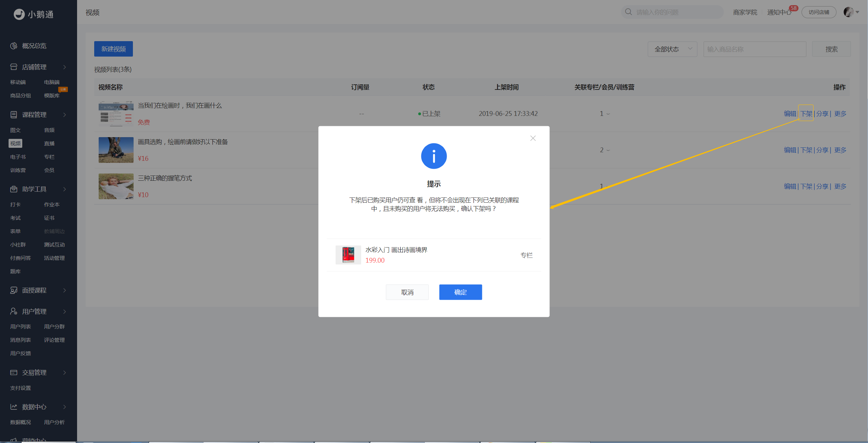Image resolution: width=868 pixels, height=443 pixels.
Task: Click 更多 for 三种正确的握笔方式 row
Action: [840, 186]
